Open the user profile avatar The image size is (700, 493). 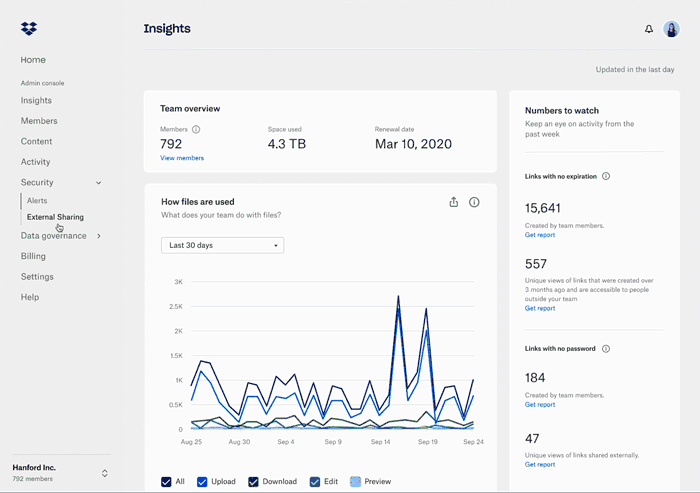click(x=671, y=29)
